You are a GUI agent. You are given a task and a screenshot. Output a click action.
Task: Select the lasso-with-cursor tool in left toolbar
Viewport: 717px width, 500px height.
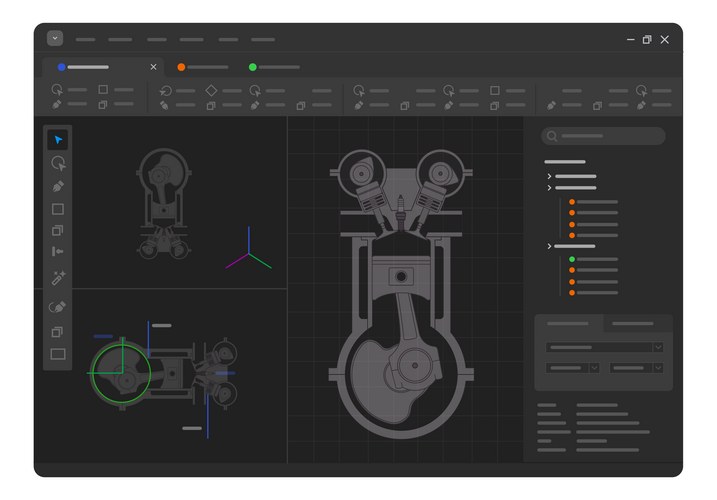(58, 163)
